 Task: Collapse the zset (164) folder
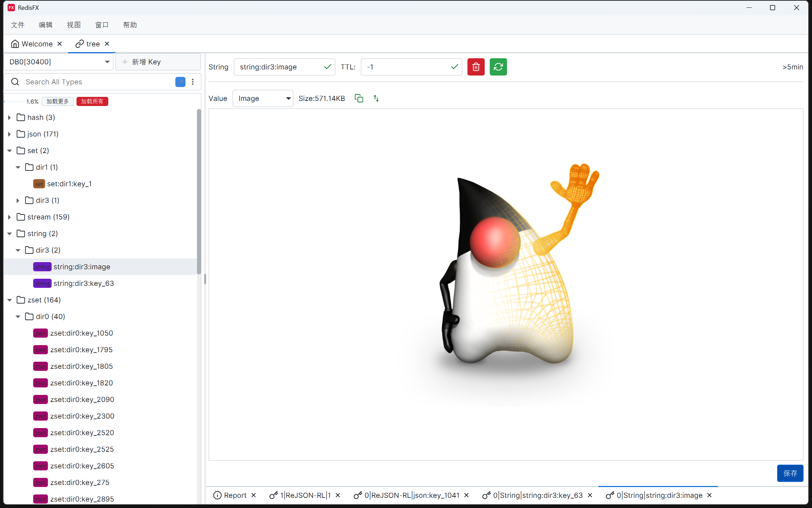pyautogui.click(x=9, y=300)
